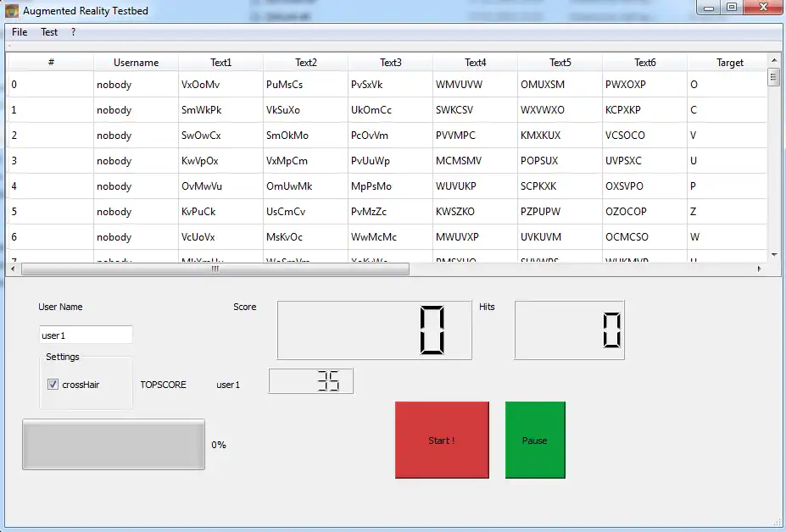
Task: Click the Target column header
Action: 729,62
